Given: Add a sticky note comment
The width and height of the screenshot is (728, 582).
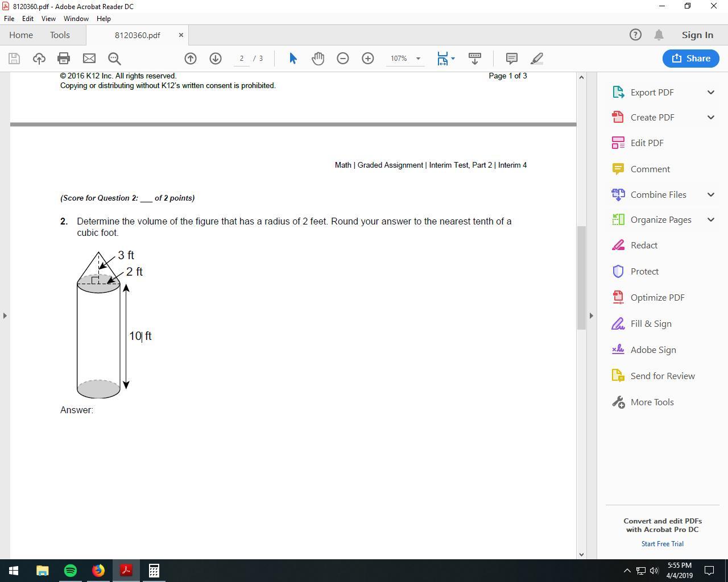Looking at the screenshot, I should 511,59.
